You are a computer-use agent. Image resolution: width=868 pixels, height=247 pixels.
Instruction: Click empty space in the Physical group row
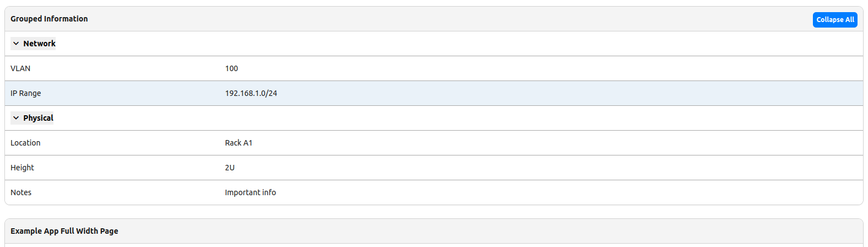[x=441, y=118]
